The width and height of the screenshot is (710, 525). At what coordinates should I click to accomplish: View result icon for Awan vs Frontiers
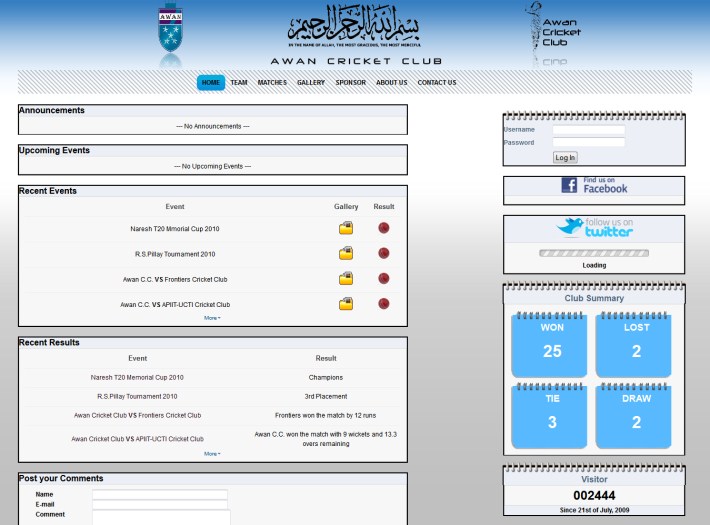tap(384, 279)
